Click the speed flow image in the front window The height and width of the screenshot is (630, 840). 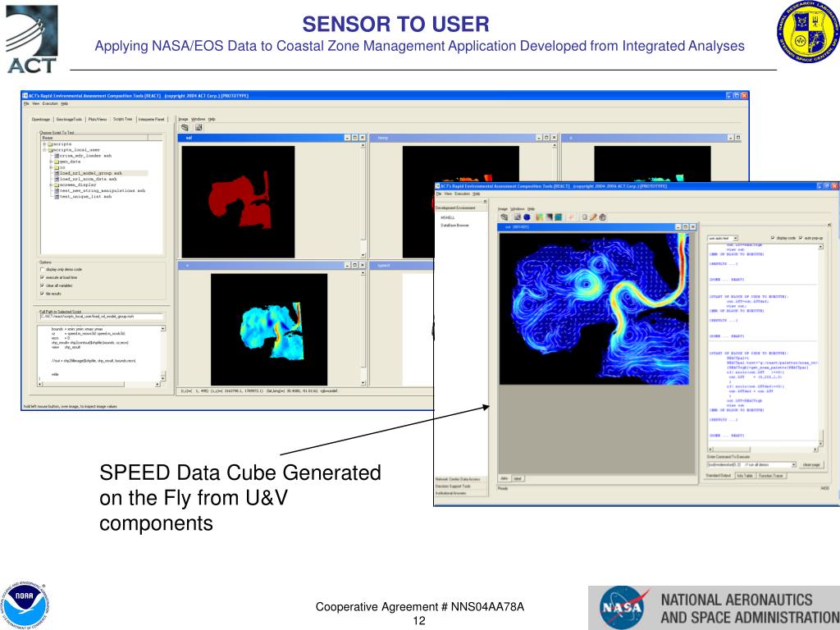594,308
